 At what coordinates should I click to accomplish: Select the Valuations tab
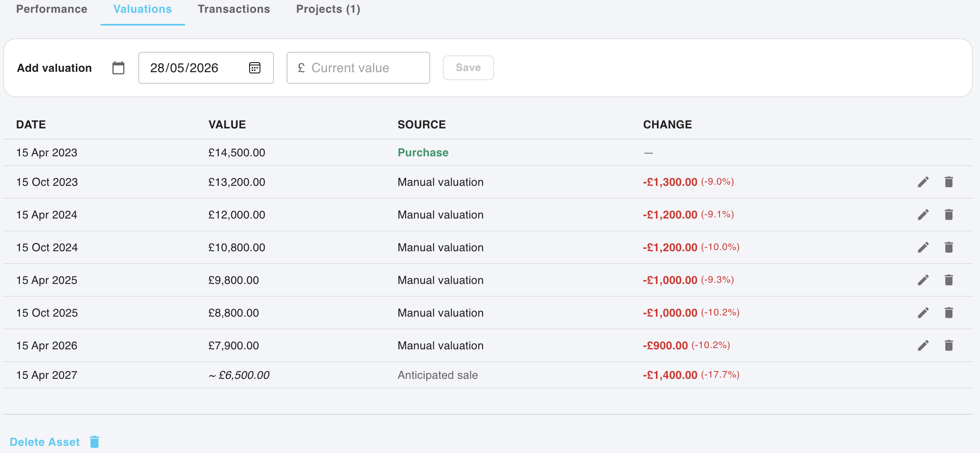pyautogui.click(x=143, y=9)
